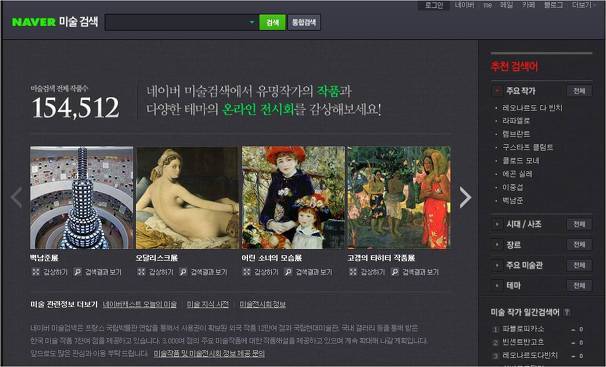Open 미술작품 및 미술전시회 정보 제공 문의 link
606x367 pixels.
(209, 353)
